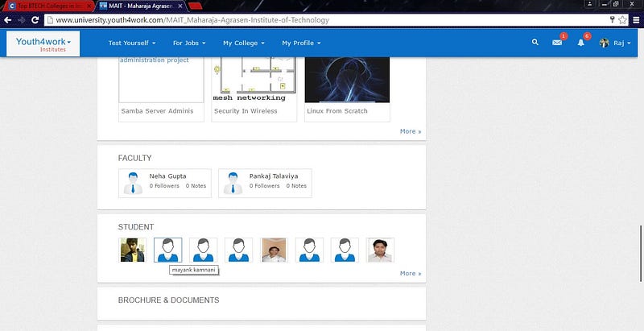
Task: Close the MAIT browser tab
Action: [x=180, y=6]
